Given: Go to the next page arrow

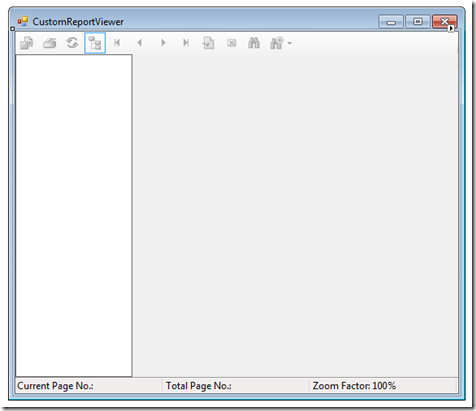Looking at the screenshot, I should (x=163, y=43).
